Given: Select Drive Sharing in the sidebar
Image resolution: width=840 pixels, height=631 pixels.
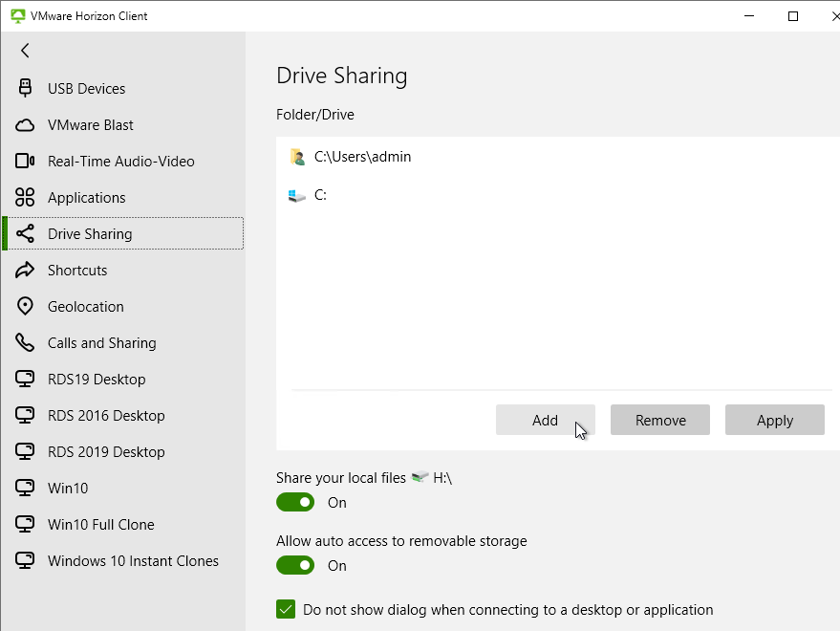Looking at the screenshot, I should point(123,233).
